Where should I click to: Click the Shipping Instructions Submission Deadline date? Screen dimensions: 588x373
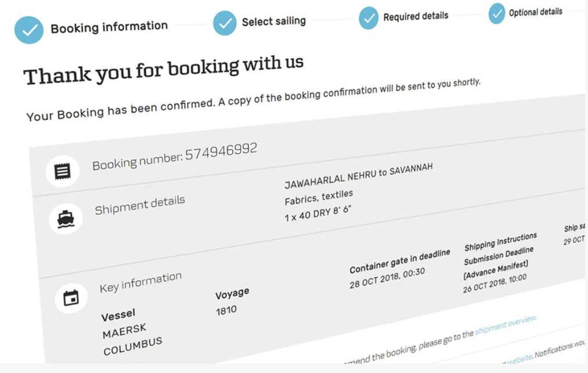(495, 283)
